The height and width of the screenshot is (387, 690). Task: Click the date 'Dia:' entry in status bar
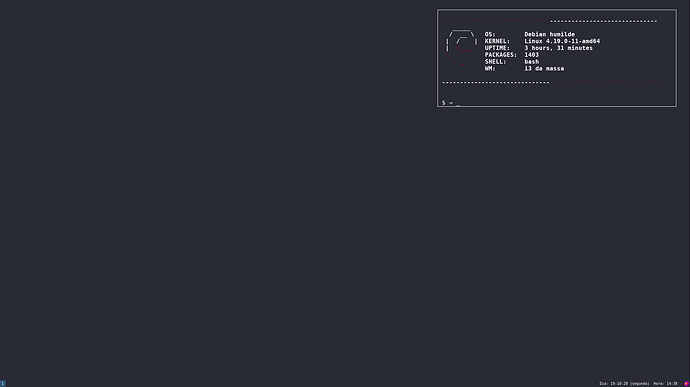[x=624, y=383]
